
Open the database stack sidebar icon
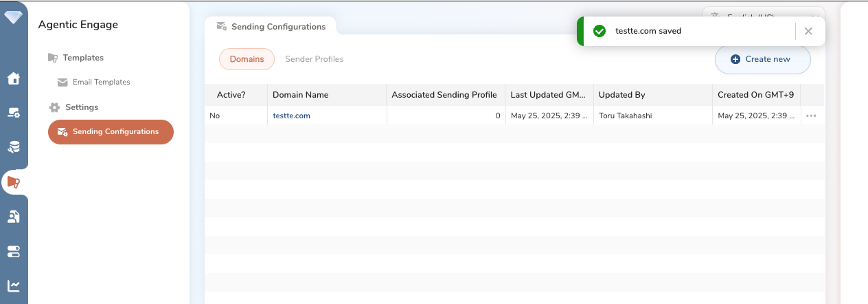(x=14, y=147)
